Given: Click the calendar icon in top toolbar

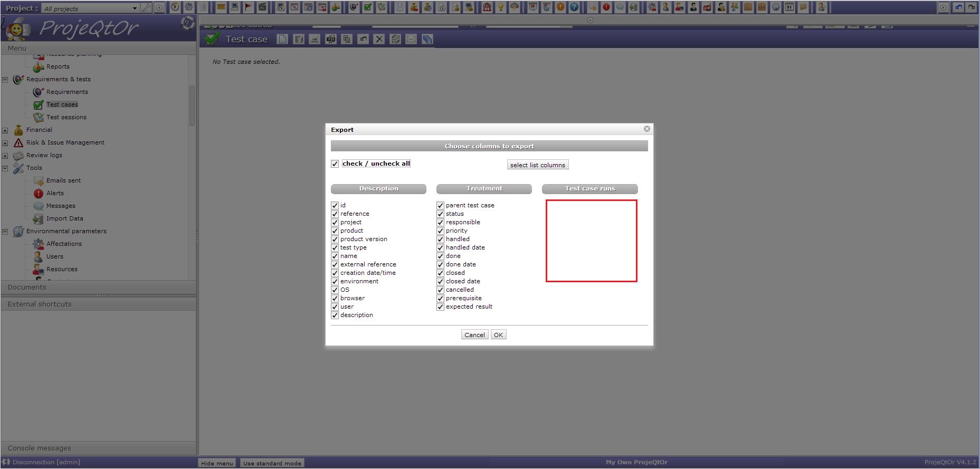Looking at the screenshot, I should [789, 7].
